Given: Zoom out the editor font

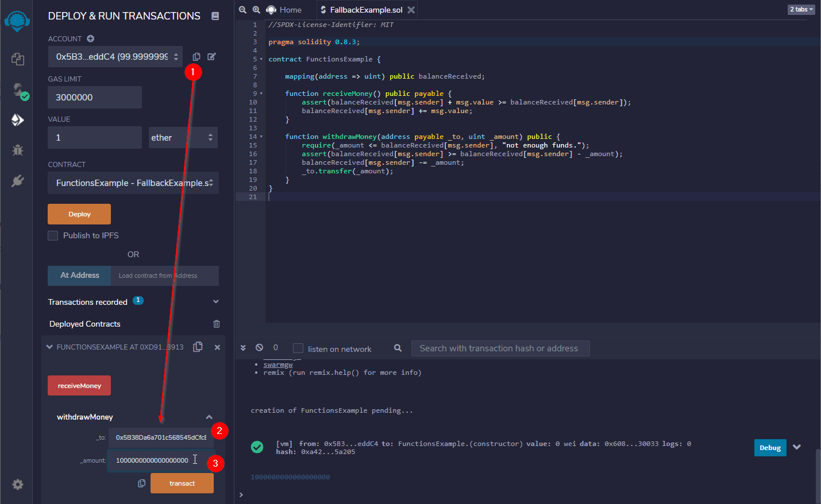Looking at the screenshot, I should coord(242,10).
